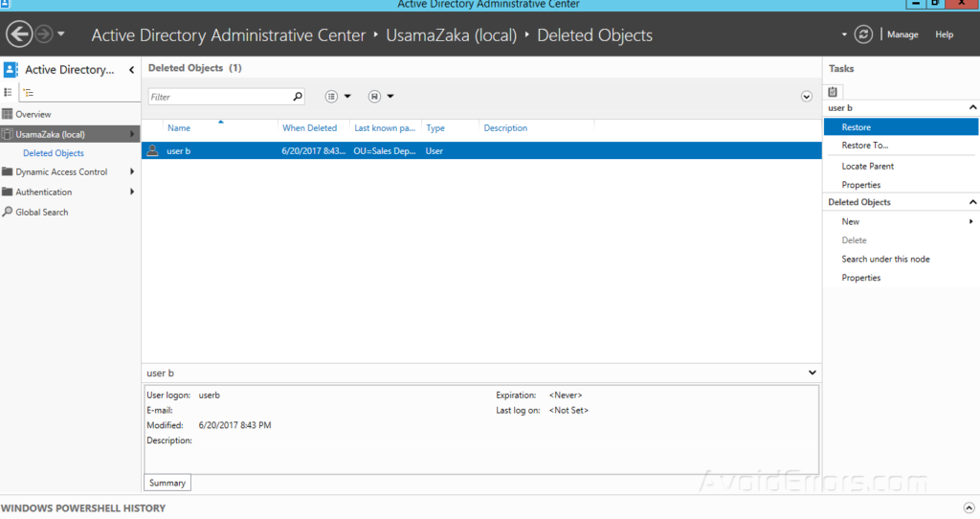Select the Summary tab

[x=167, y=483]
